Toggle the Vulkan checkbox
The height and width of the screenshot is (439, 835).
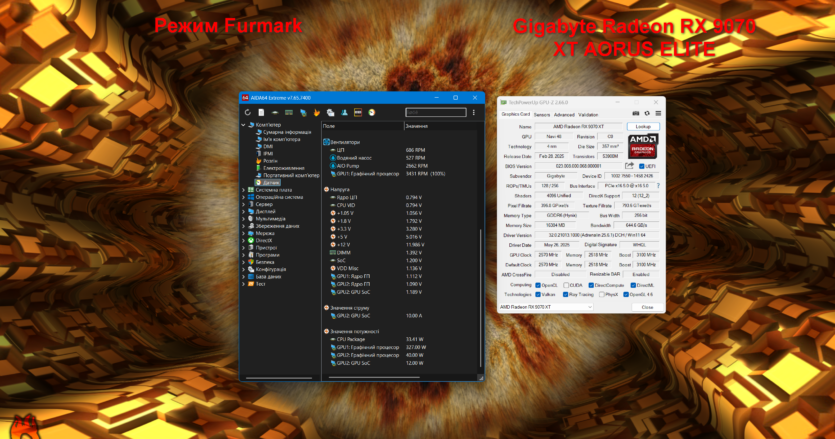tap(537, 295)
